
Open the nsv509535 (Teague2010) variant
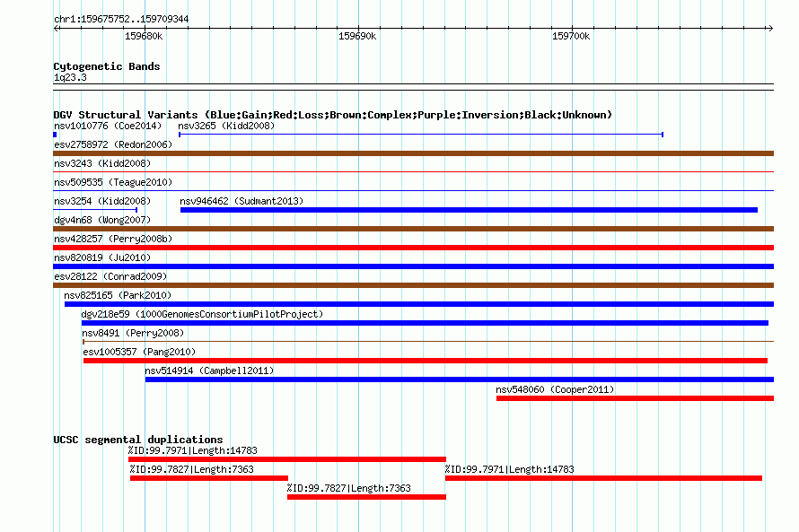pyautogui.click(x=113, y=182)
